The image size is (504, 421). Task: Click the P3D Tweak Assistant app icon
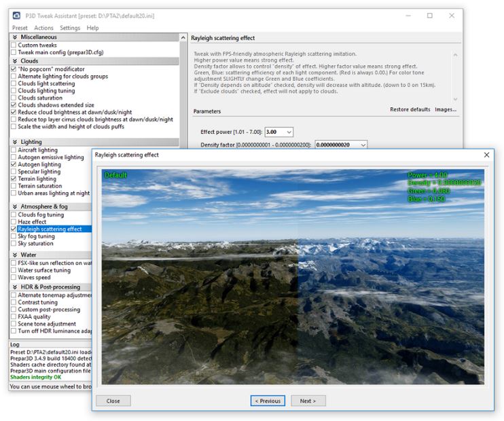point(16,16)
